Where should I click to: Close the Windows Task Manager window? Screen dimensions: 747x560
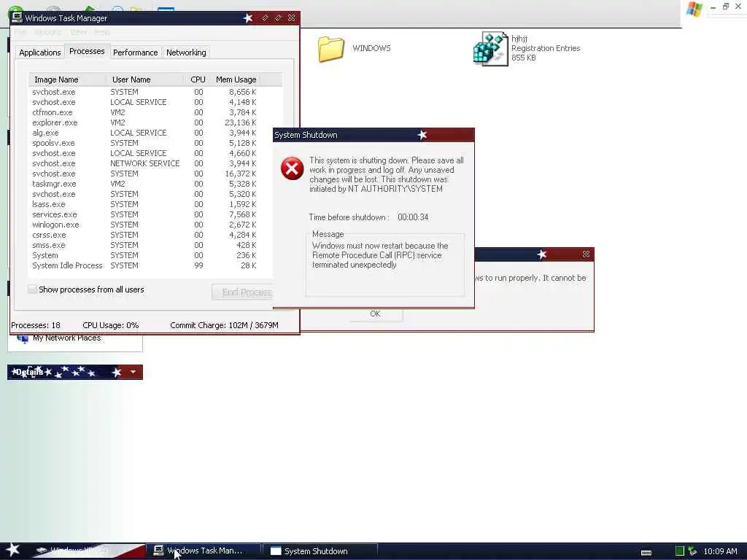292,18
